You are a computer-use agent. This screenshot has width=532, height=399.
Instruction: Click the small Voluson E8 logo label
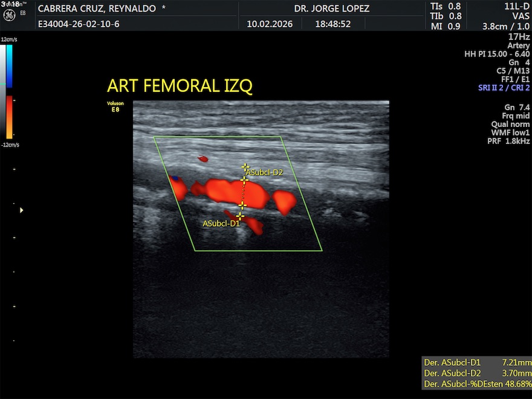pyautogui.click(x=115, y=106)
